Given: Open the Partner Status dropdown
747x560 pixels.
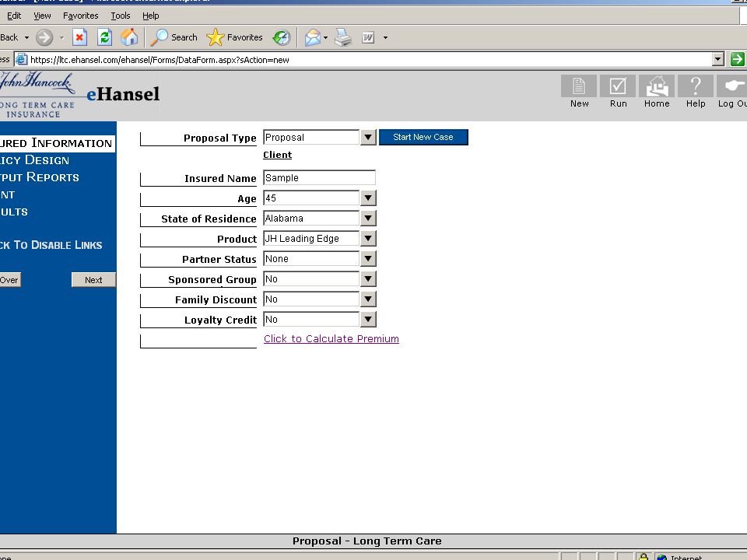Looking at the screenshot, I should (x=368, y=258).
